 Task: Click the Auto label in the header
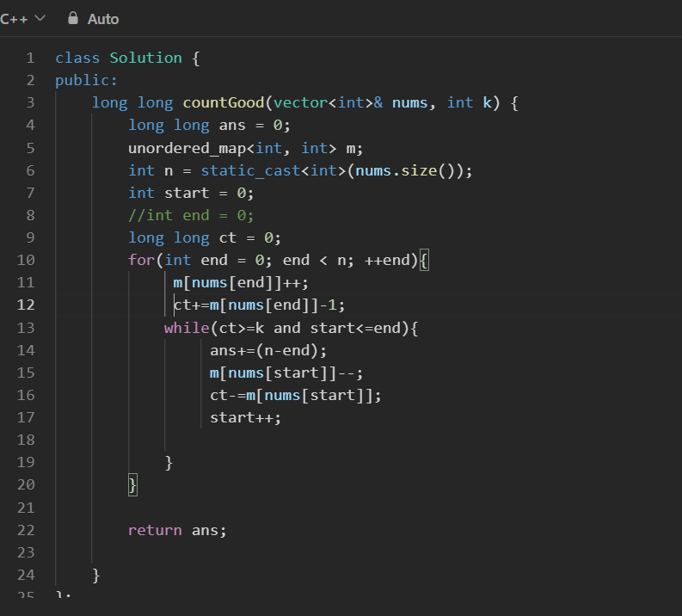coord(103,19)
